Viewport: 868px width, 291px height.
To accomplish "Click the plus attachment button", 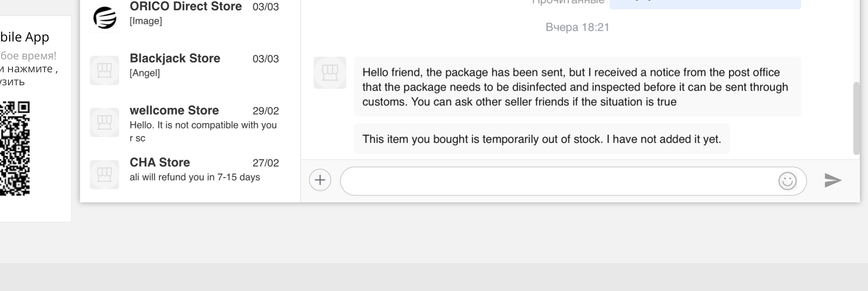I will (x=320, y=180).
